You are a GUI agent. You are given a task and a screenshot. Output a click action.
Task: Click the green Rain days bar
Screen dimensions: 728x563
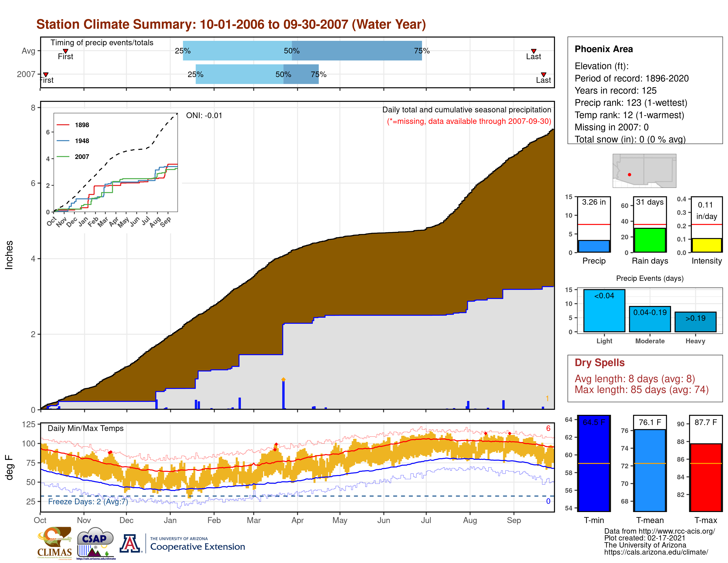coord(650,240)
